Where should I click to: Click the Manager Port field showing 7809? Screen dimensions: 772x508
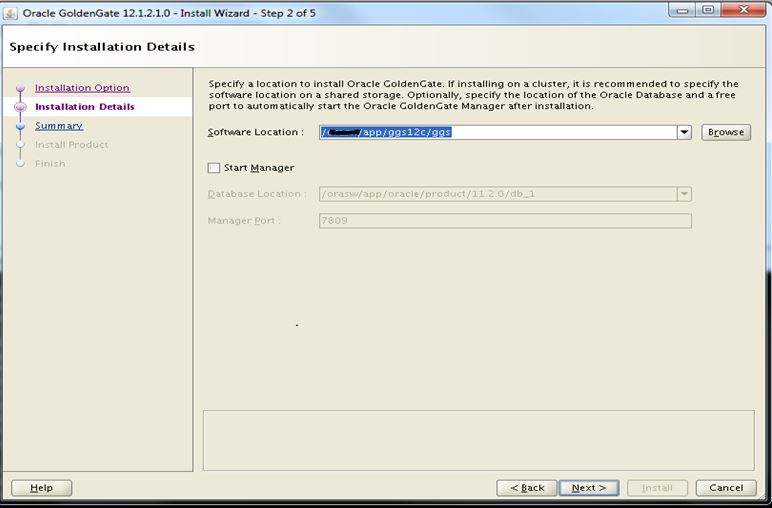[x=505, y=221]
